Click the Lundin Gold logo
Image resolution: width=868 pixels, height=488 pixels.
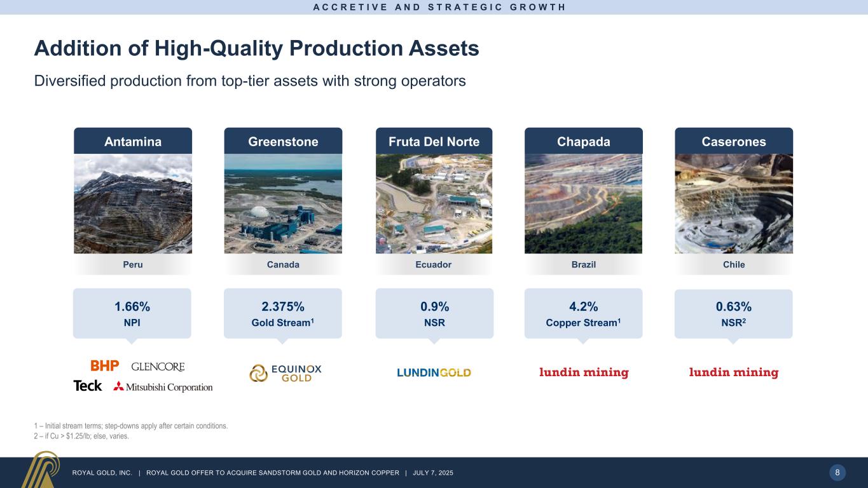[434, 372]
